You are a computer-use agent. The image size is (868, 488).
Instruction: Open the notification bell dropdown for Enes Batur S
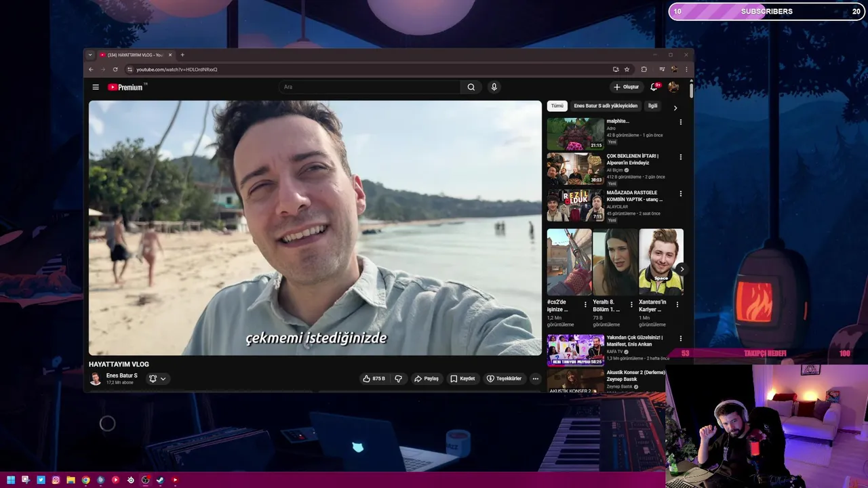pyautogui.click(x=157, y=379)
